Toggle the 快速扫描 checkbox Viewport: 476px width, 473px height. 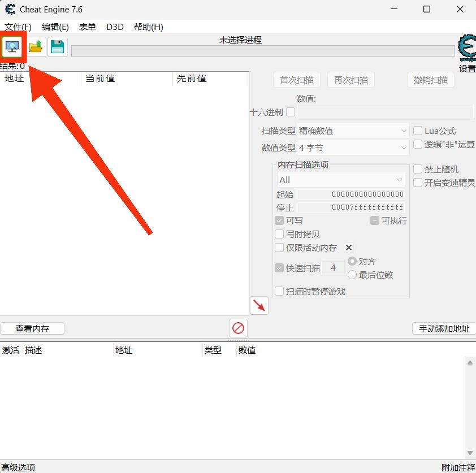click(x=279, y=268)
